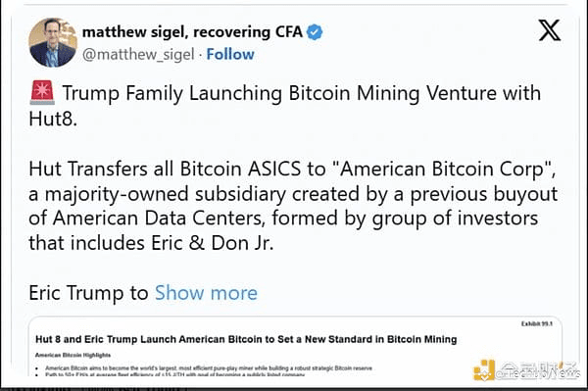588x391 pixels.
Task: Click the Hut8. text on the second line
Action: [53, 119]
